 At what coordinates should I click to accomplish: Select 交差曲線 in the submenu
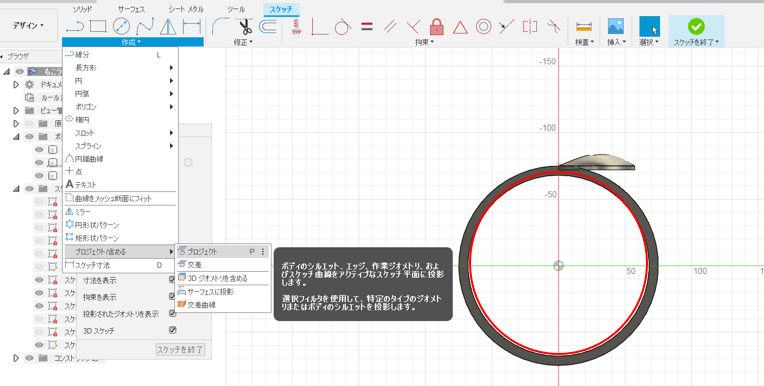pyautogui.click(x=222, y=305)
